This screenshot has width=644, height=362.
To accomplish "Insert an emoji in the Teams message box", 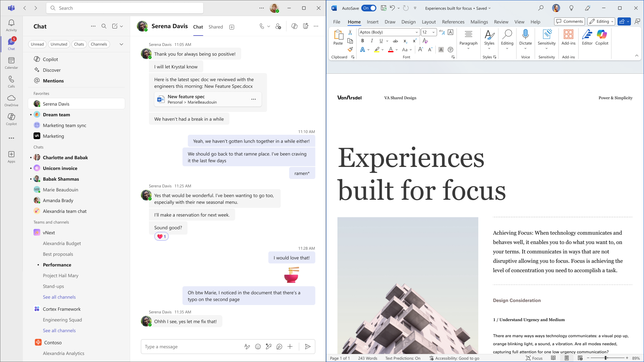I will pos(258,347).
